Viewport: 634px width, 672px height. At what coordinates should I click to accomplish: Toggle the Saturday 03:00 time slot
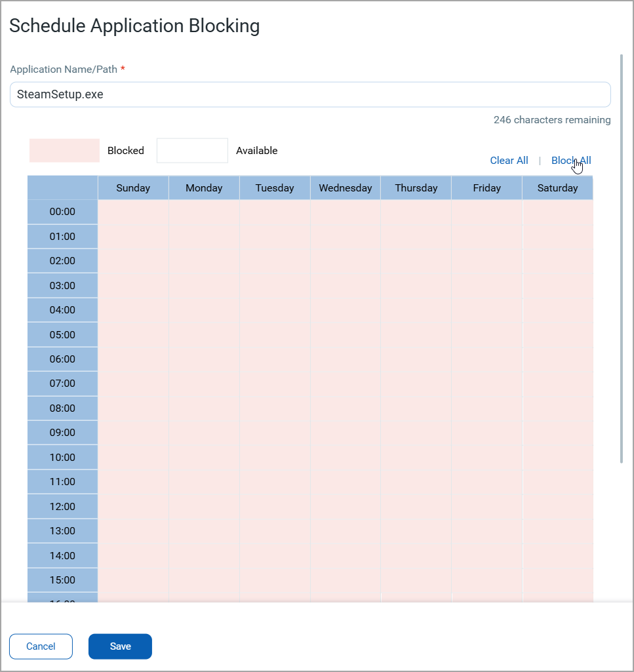(x=557, y=285)
